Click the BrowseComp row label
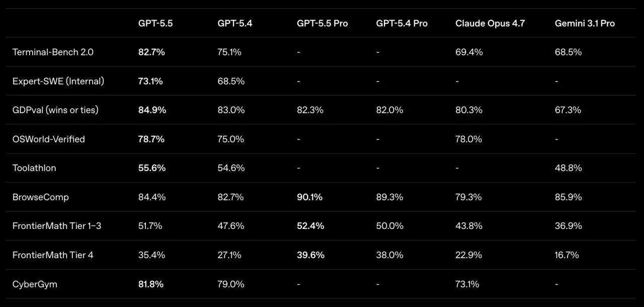 click(40, 197)
